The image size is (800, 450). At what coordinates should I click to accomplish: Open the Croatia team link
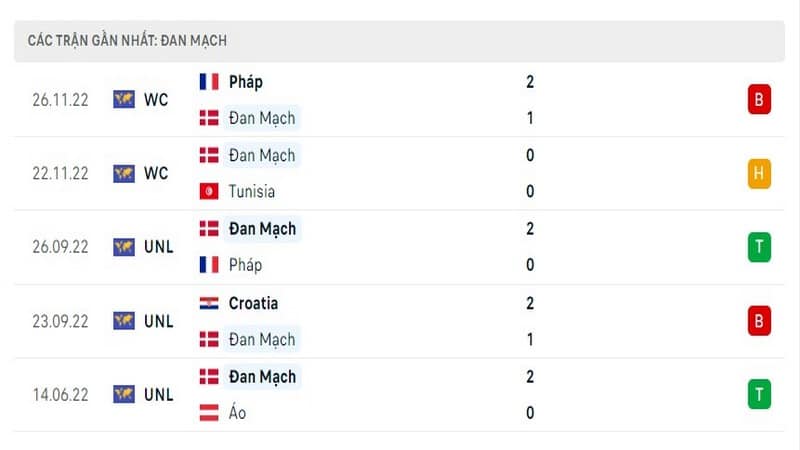(253, 304)
